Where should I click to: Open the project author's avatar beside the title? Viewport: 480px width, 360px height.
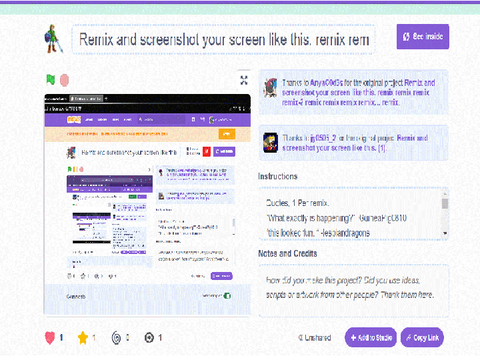pos(53,39)
